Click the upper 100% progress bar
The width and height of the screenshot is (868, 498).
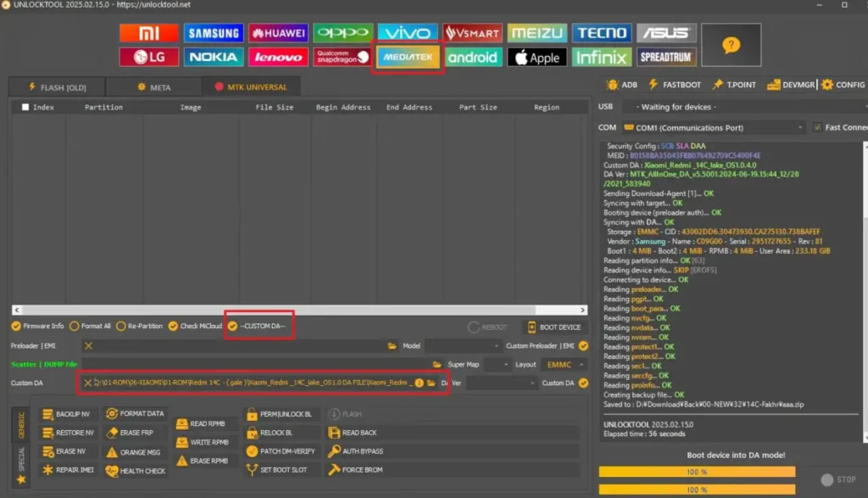697,472
